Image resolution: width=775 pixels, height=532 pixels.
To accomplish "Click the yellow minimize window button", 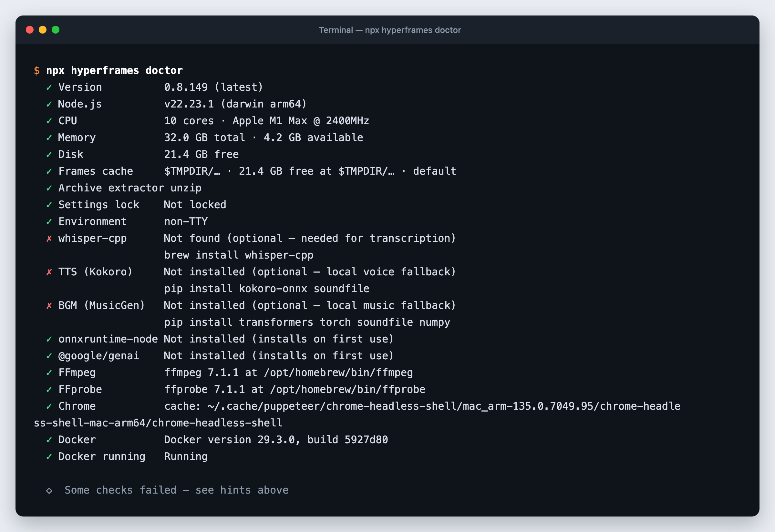I will point(43,30).
